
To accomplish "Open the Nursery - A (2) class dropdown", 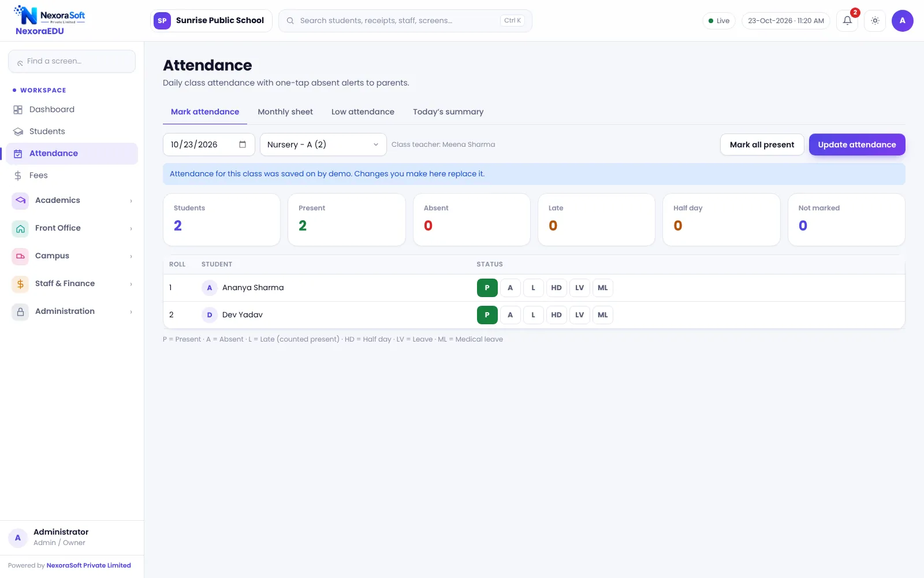I will pyautogui.click(x=323, y=144).
